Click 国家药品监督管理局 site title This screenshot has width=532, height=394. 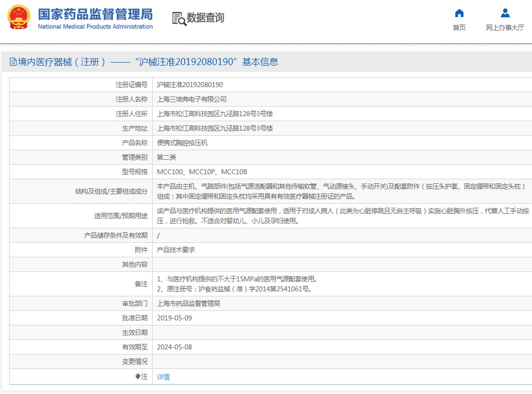click(95, 14)
